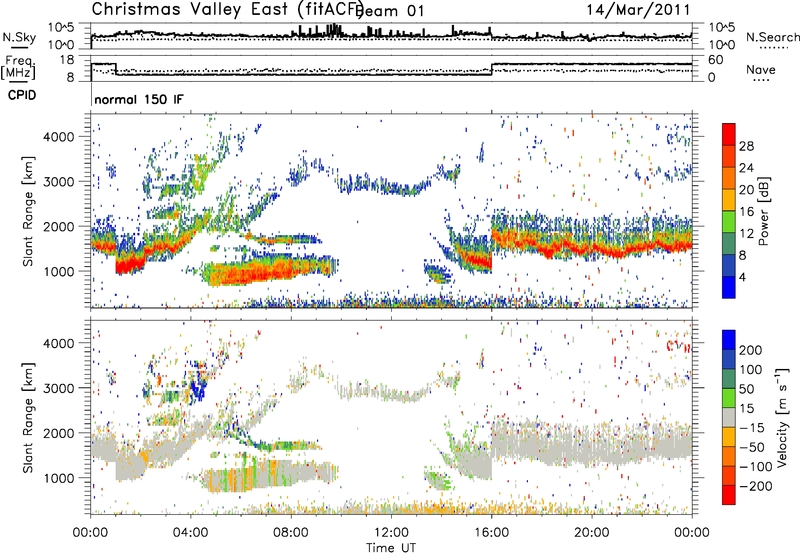Click the date "14/Mar/2011"
Viewport: 800px width, 554px height.
pos(638,9)
